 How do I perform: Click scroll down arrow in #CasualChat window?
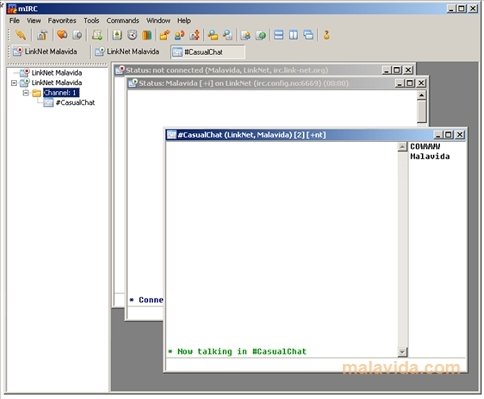(x=402, y=351)
